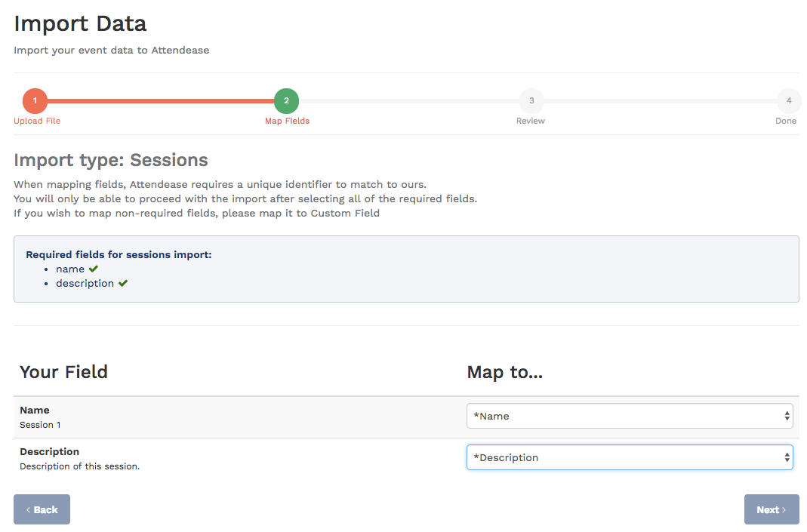Click the progress bar between steps
Screen dimensions: 807x532
click(159, 100)
